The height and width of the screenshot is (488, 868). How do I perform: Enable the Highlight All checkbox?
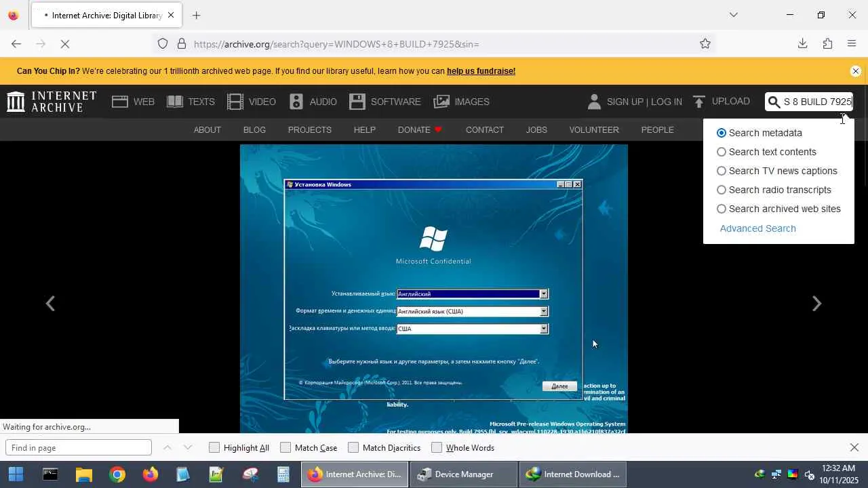pyautogui.click(x=214, y=447)
